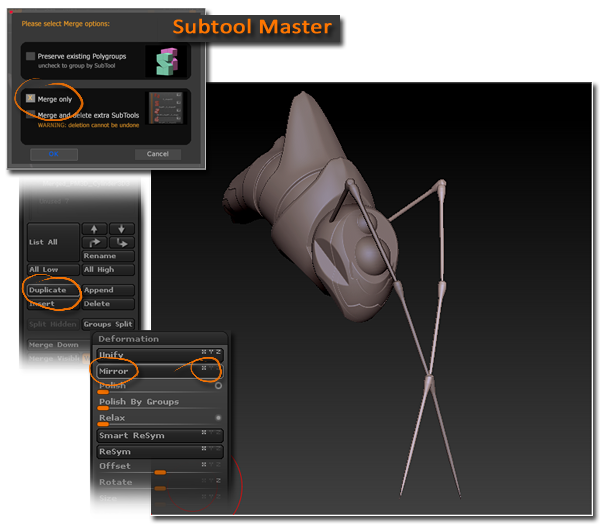Confirm merge options with OK
The image size is (600, 524).
(x=54, y=154)
